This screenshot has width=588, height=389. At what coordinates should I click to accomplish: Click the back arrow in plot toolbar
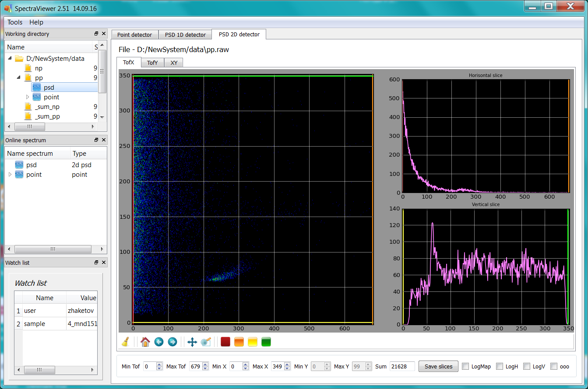coord(159,342)
